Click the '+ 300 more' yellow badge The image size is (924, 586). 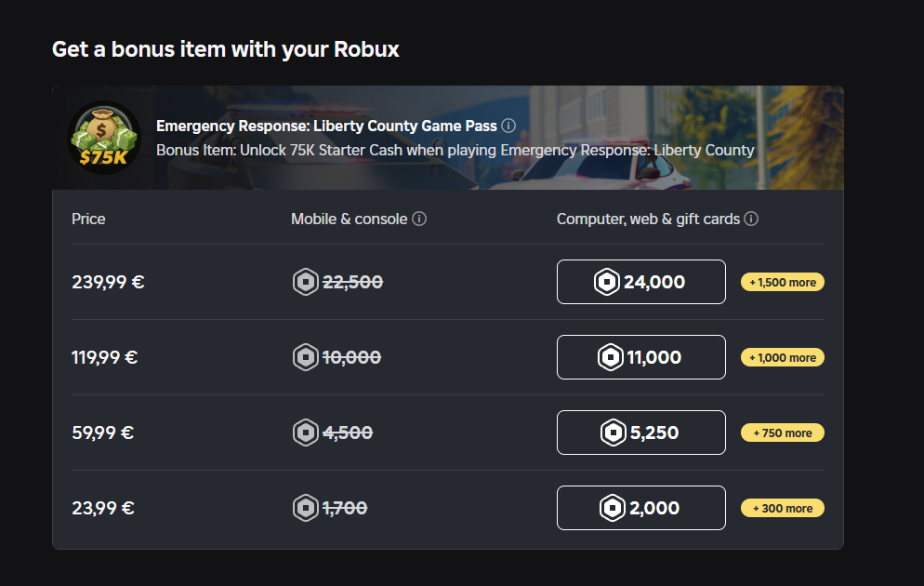click(x=783, y=508)
